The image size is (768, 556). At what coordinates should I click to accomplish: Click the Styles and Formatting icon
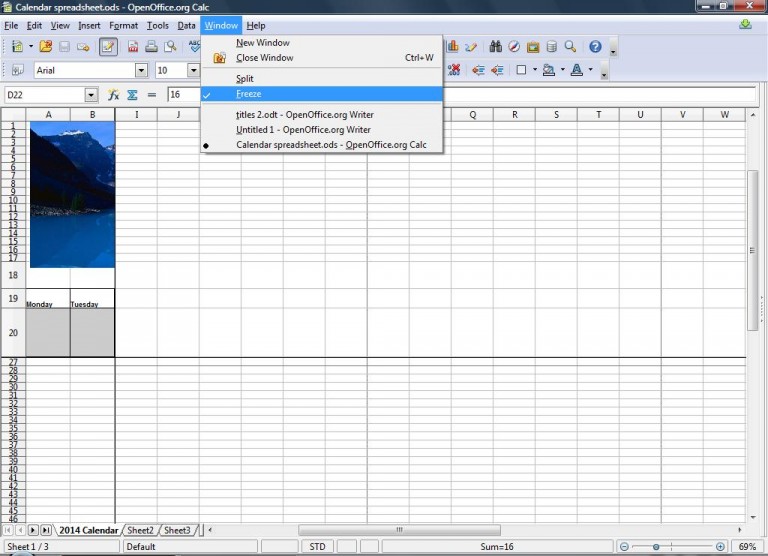click(18, 70)
